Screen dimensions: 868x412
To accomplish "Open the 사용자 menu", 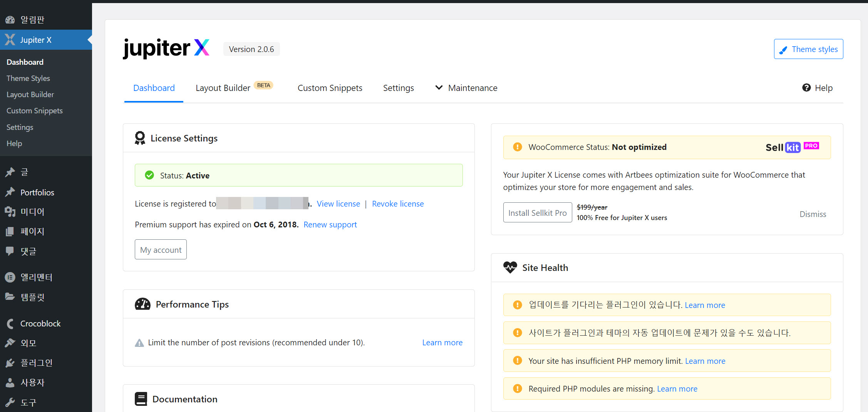I will pos(32,382).
